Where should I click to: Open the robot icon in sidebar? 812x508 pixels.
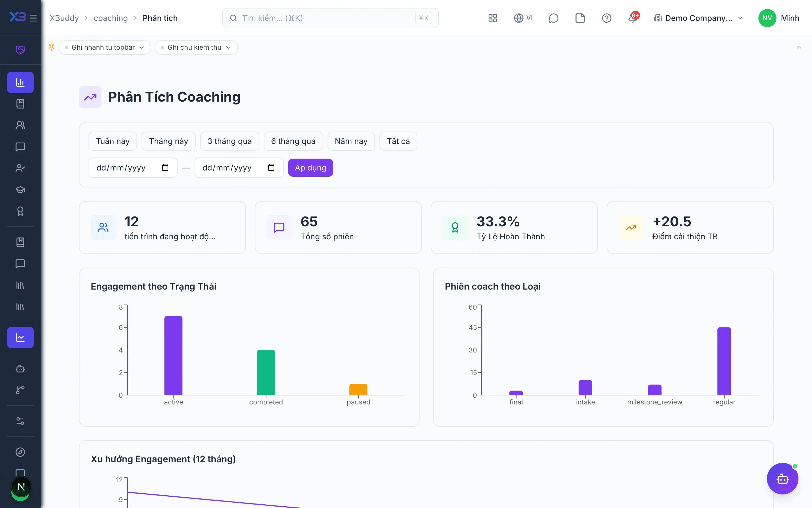point(20,369)
